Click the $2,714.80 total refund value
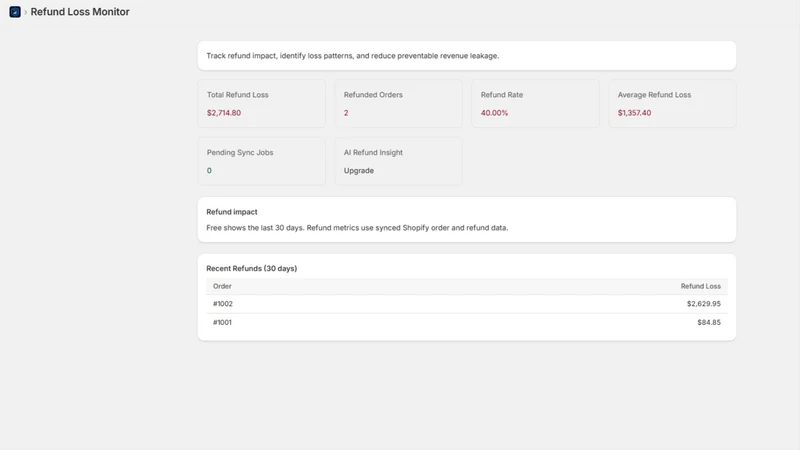800x450 pixels. click(x=223, y=113)
